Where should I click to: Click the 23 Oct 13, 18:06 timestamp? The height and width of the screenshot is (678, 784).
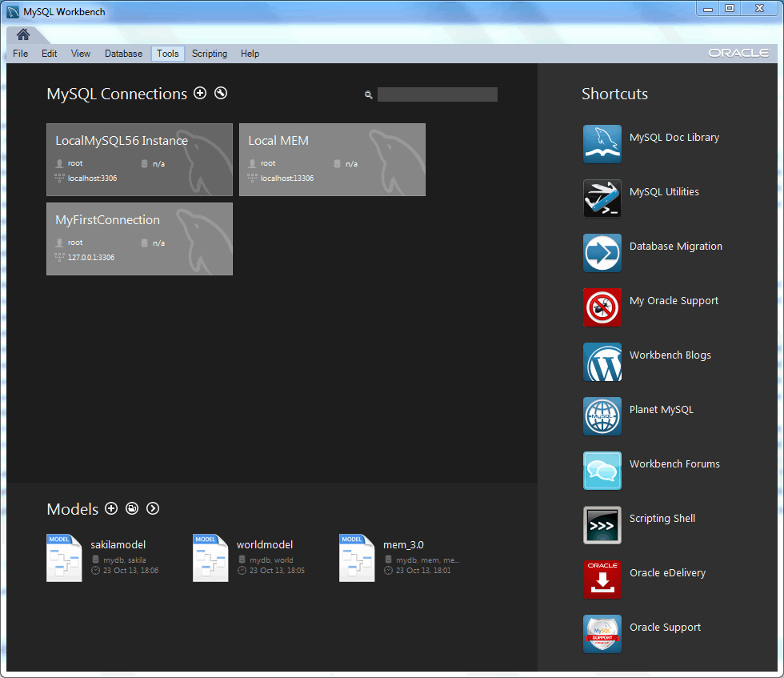(x=130, y=571)
